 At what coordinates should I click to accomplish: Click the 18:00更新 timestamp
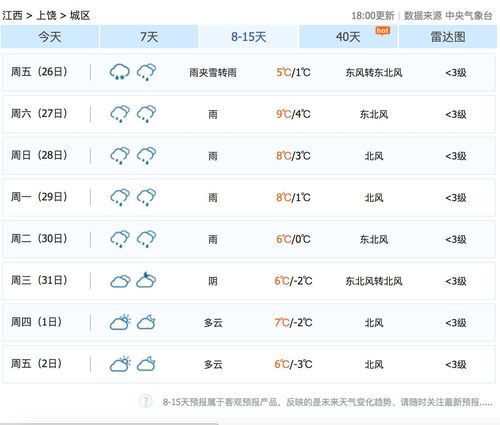(373, 16)
